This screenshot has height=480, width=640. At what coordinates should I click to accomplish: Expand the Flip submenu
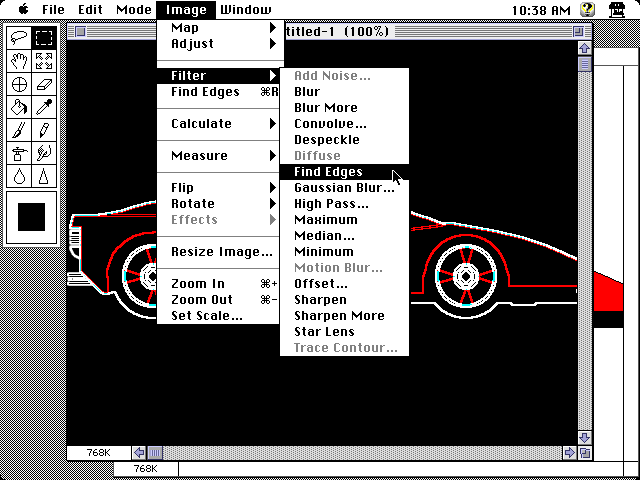coord(220,188)
